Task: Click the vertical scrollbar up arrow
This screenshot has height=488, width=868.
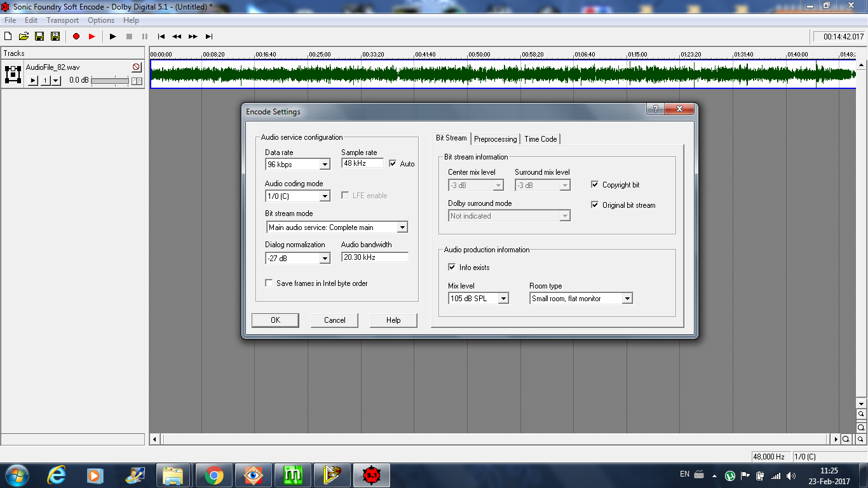Action: point(862,64)
